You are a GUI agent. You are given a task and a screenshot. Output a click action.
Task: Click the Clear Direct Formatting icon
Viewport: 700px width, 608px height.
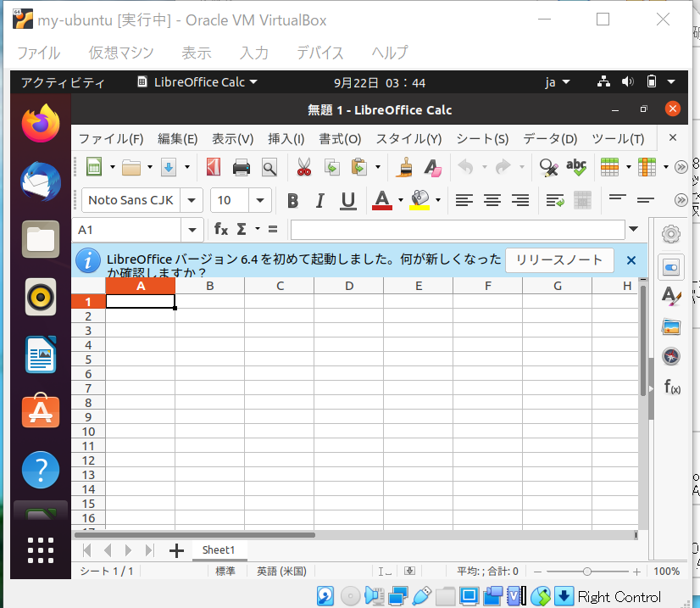coord(432,168)
